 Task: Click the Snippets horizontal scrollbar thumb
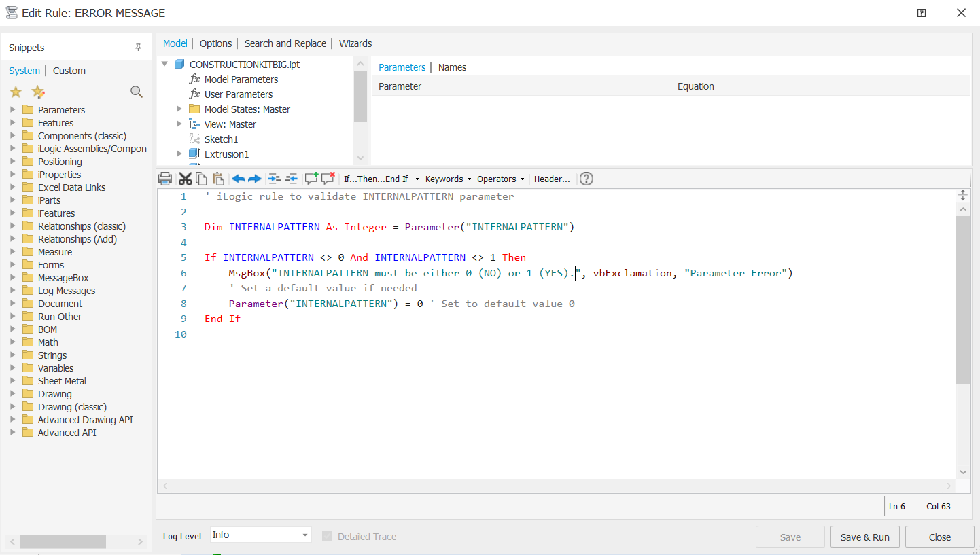tap(63, 541)
